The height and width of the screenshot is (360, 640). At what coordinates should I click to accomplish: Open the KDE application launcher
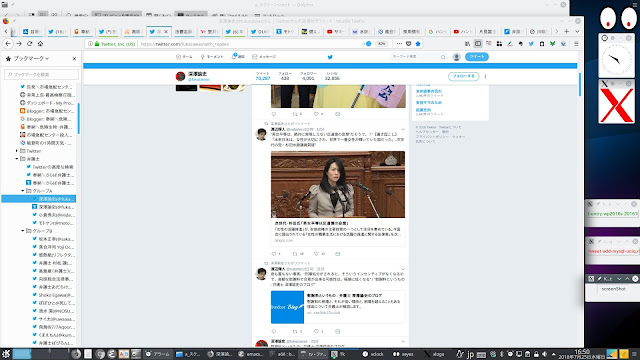pyautogui.click(x=6, y=354)
